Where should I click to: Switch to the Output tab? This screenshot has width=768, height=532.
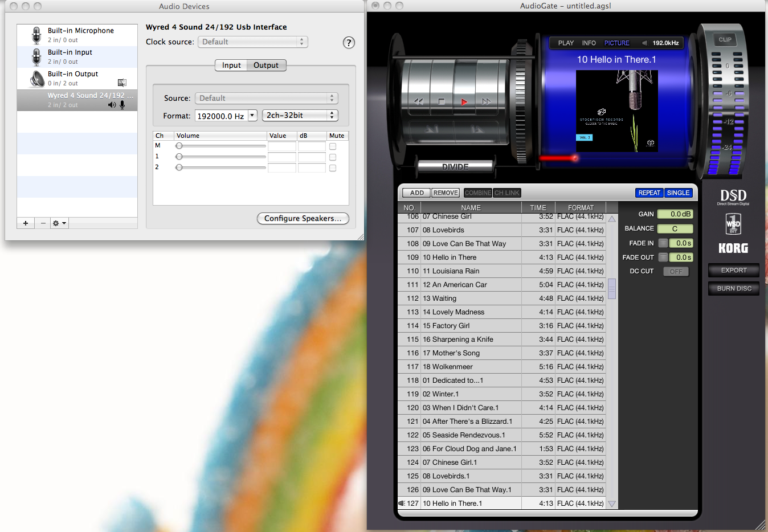pos(266,66)
